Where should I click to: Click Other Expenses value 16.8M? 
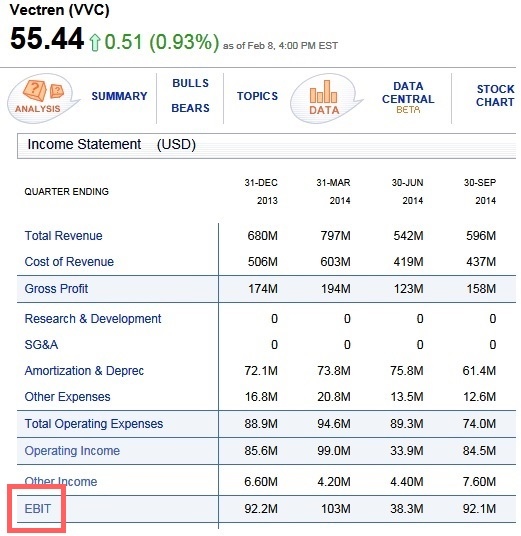click(x=261, y=397)
